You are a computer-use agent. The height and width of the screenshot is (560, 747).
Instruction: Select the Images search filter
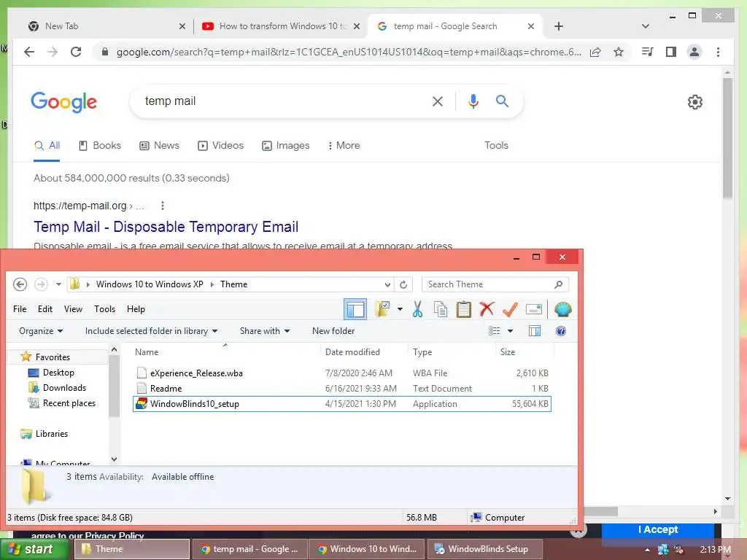pos(286,146)
